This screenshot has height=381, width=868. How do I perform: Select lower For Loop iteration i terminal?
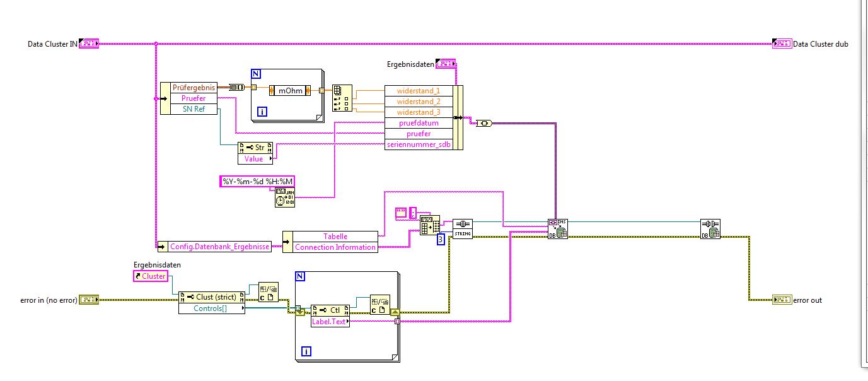(x=306, y=352)
